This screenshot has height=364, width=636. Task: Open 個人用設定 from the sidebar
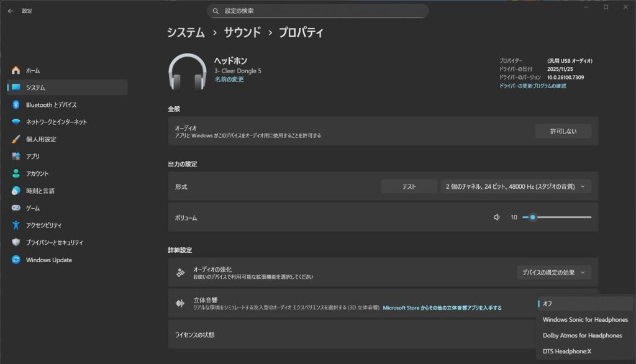[x=41, y=139]
